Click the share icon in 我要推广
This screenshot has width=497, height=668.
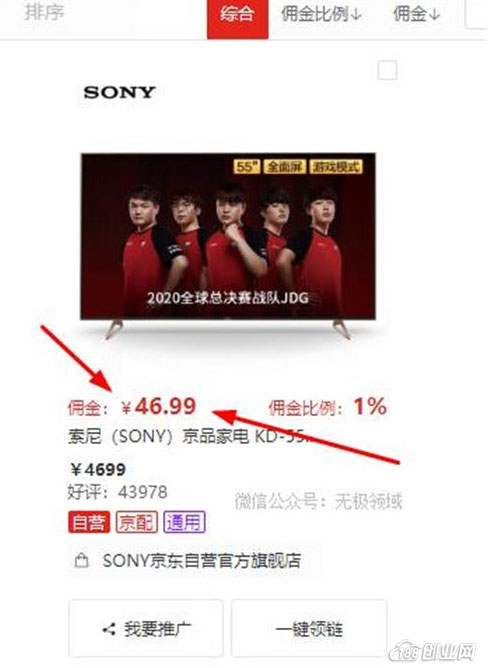pyautogui.click(x=109, y=629)
